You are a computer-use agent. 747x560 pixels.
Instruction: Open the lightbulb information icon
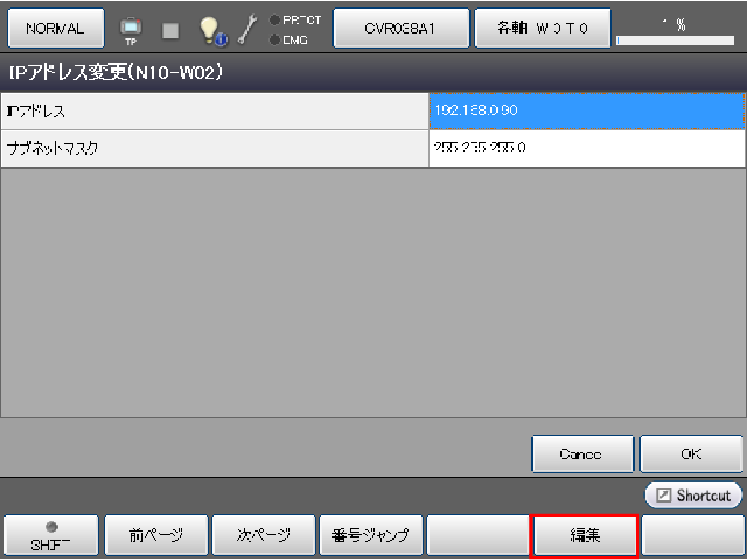click(x=208, y=30)
